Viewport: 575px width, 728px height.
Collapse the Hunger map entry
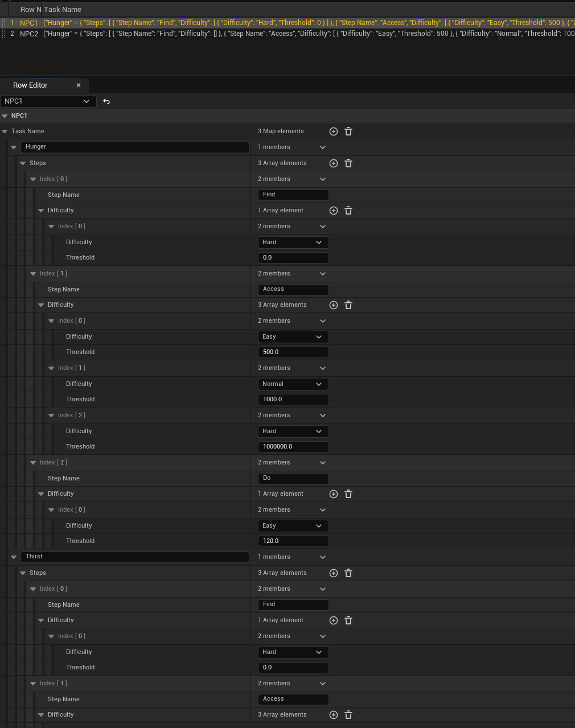point(14,147)
